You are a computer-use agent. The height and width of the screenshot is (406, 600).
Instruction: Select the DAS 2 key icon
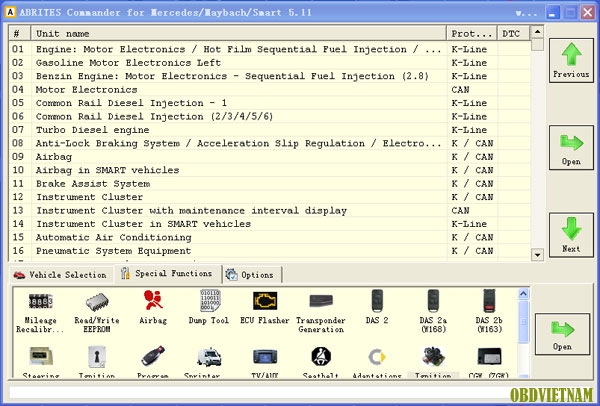377,308
